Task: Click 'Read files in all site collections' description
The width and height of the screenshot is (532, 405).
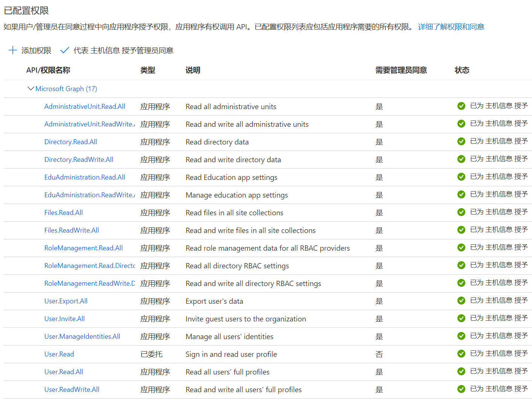Action: tap(234, 213)
